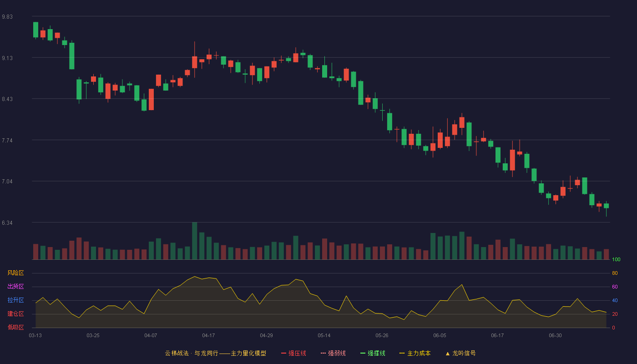
Task: Select the 拉升区 zone label
Action: [16, 300]
